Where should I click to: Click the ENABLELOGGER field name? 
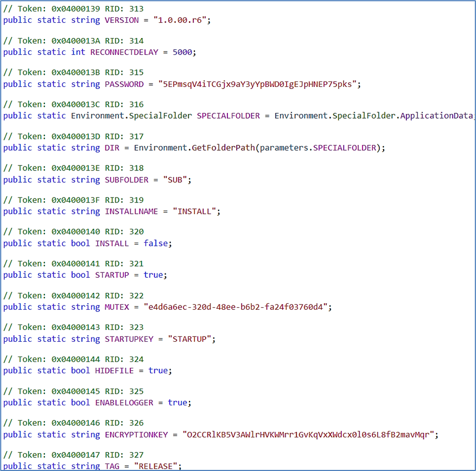[x=124, y=403]
